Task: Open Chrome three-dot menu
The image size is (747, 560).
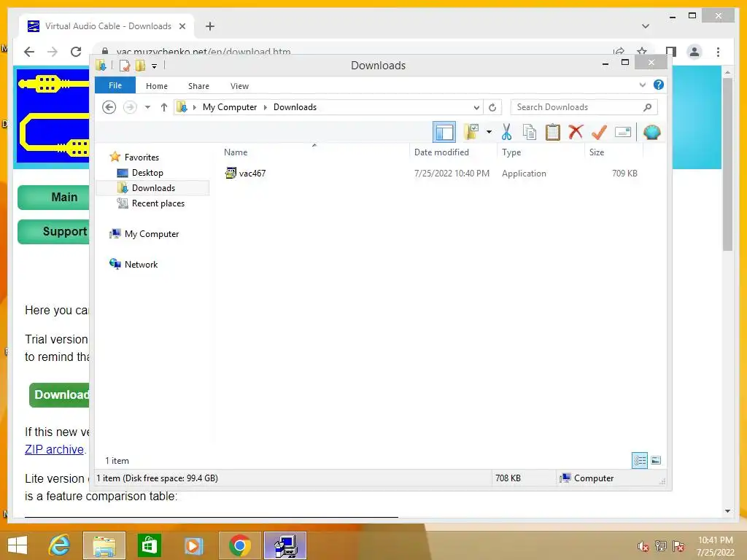Action: 718,52
